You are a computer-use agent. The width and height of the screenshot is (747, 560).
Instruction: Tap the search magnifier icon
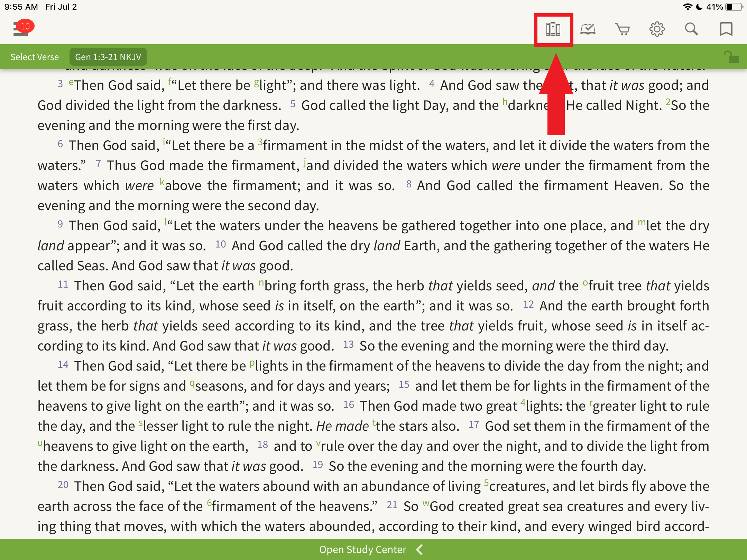[691, 29]
